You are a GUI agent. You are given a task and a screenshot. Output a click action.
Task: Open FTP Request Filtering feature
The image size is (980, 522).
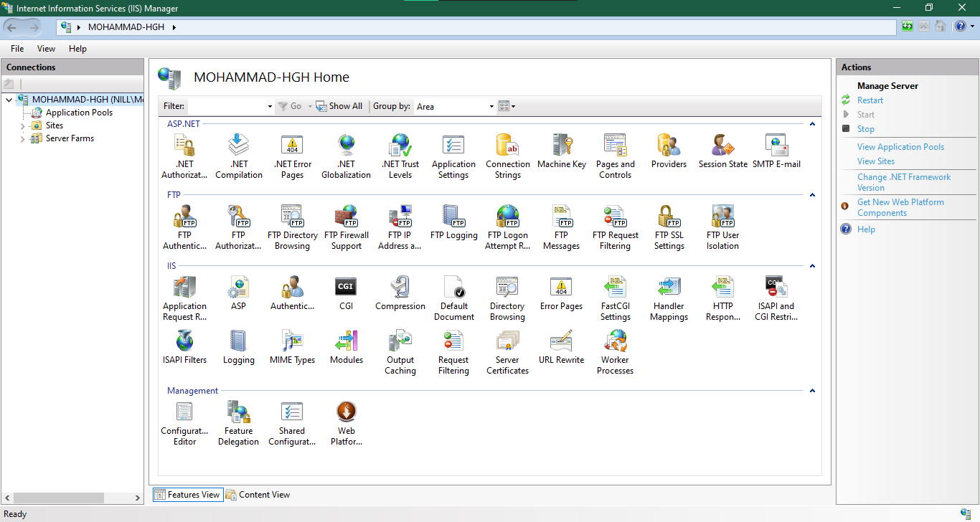(616, 227)
